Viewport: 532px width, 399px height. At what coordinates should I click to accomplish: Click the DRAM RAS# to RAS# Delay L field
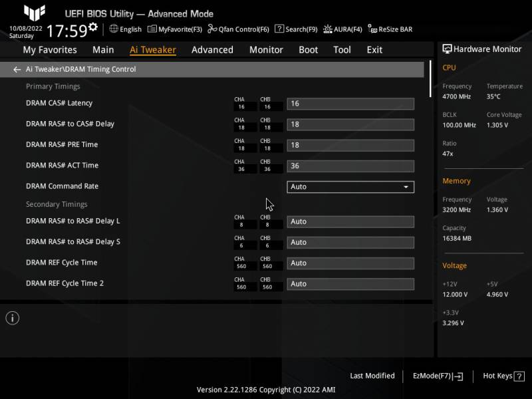click(350, 221)
